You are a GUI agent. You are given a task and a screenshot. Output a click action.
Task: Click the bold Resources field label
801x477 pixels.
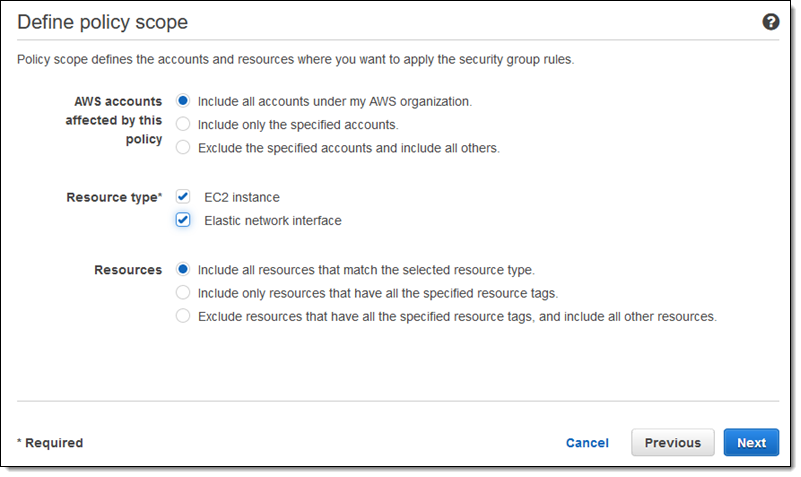click(128, 270)
